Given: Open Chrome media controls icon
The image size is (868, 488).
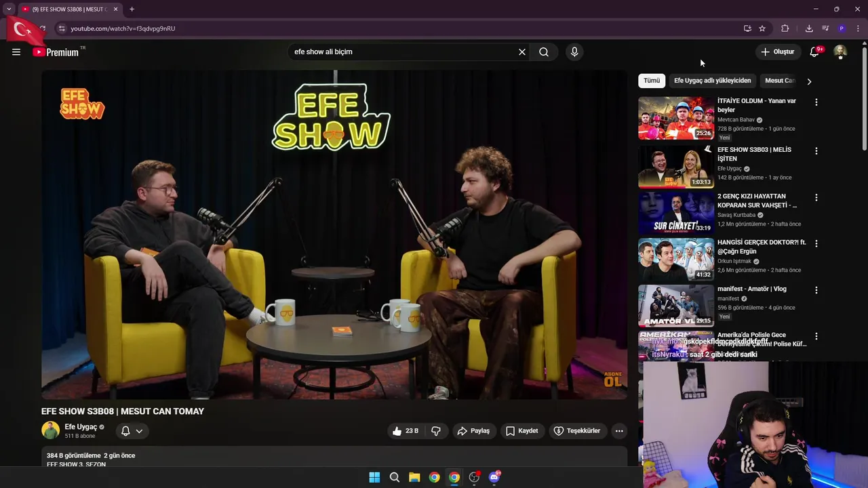Looking at the screenshot, I should [825, 28].
